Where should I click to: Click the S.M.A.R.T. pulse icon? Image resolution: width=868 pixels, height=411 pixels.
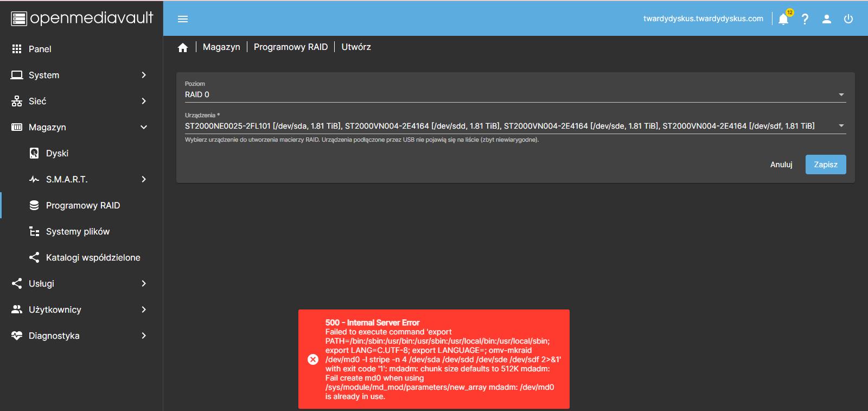pos(34,179)
